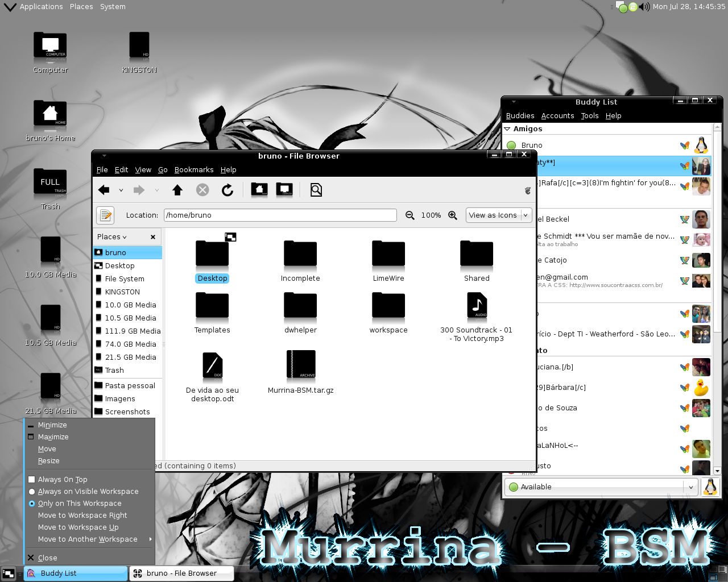Screen dimensions: 728x582
Task: Open back history dropdown arrow
Action: [121, 190]
